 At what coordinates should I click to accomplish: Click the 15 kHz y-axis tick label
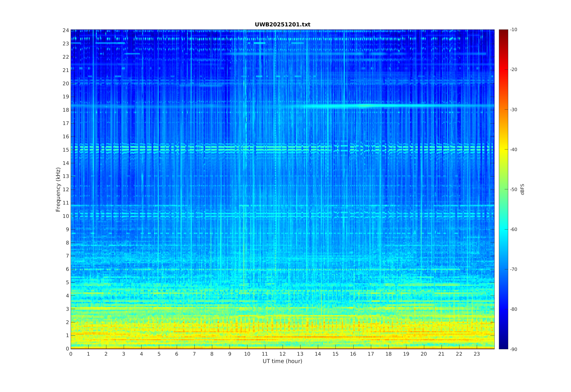point(66,150)
